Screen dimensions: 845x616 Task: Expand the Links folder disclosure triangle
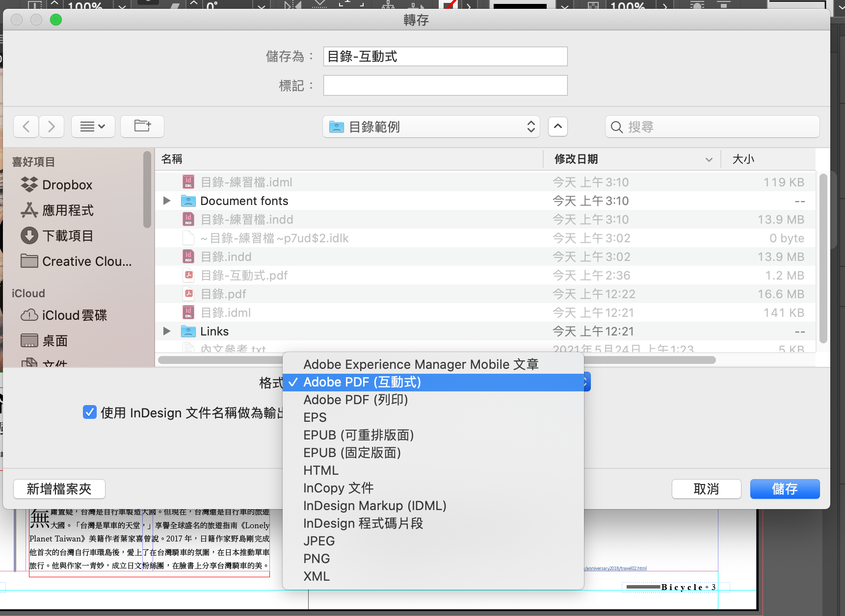point(167,331)
